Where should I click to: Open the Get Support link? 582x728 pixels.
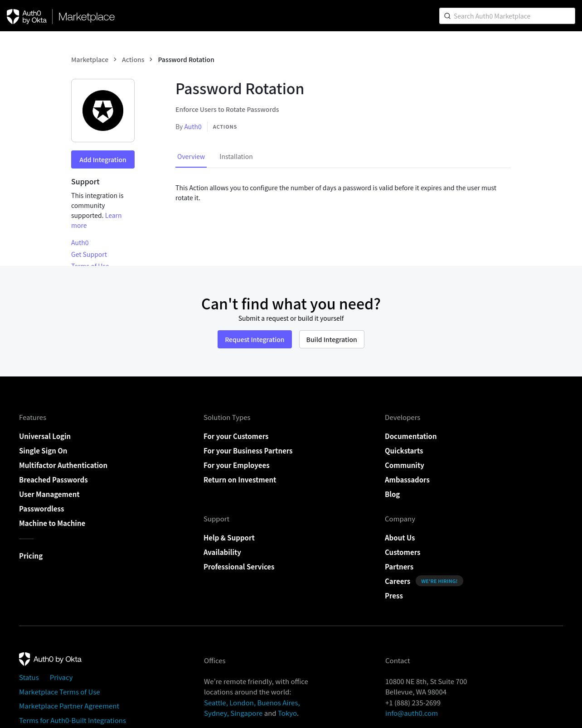point(89,255)
